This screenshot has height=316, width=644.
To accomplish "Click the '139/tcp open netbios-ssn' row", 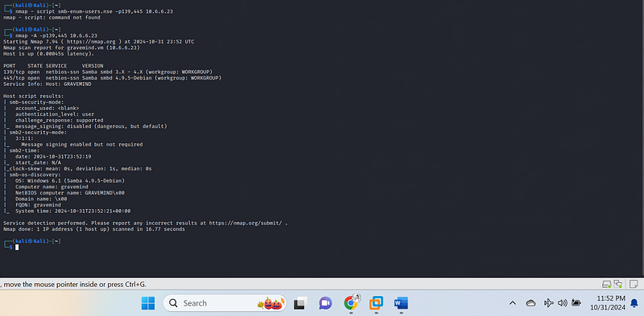I will [108, 72].
